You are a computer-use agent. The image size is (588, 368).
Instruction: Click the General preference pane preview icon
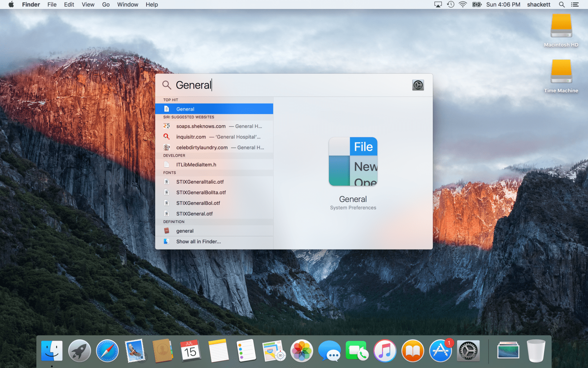(353, 161)
